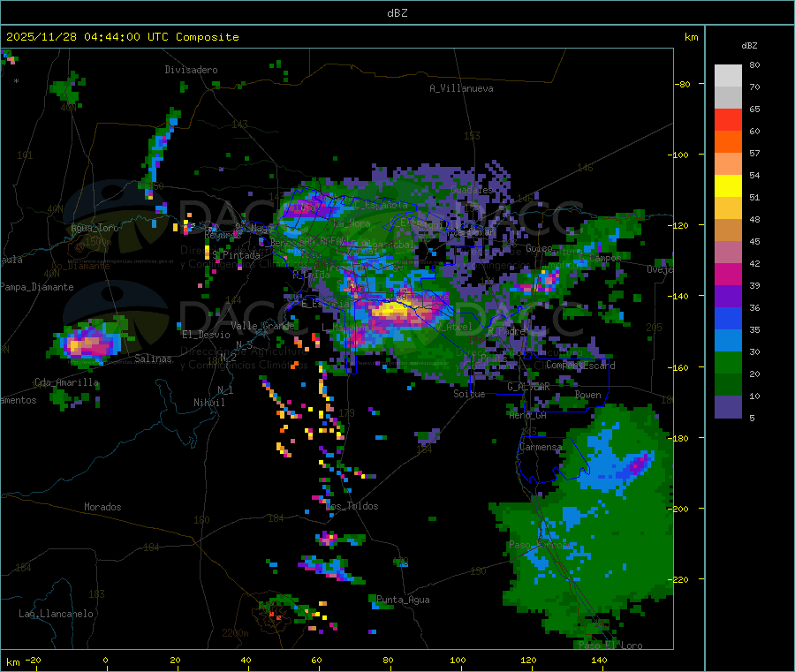Click the Aero_GA place label

(x=528, y=416)
